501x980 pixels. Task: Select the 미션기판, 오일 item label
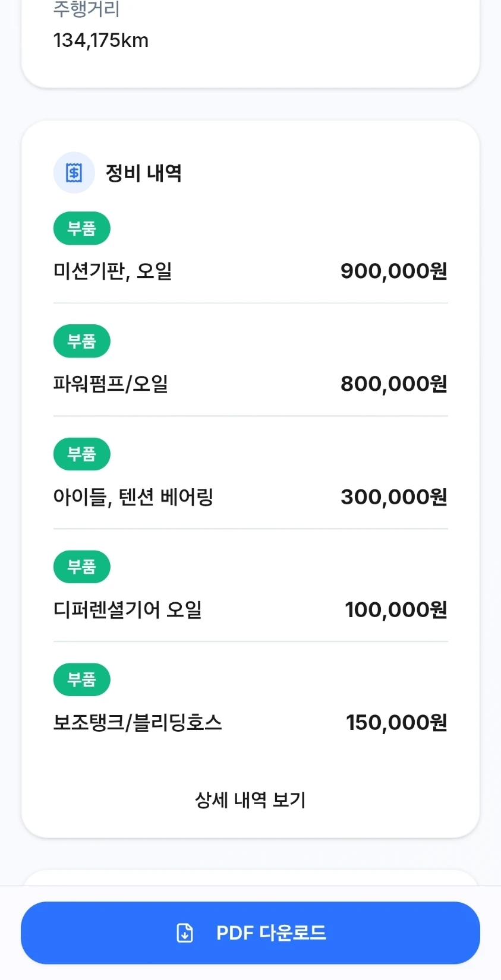pyautogui.click(x=113, y=271)
